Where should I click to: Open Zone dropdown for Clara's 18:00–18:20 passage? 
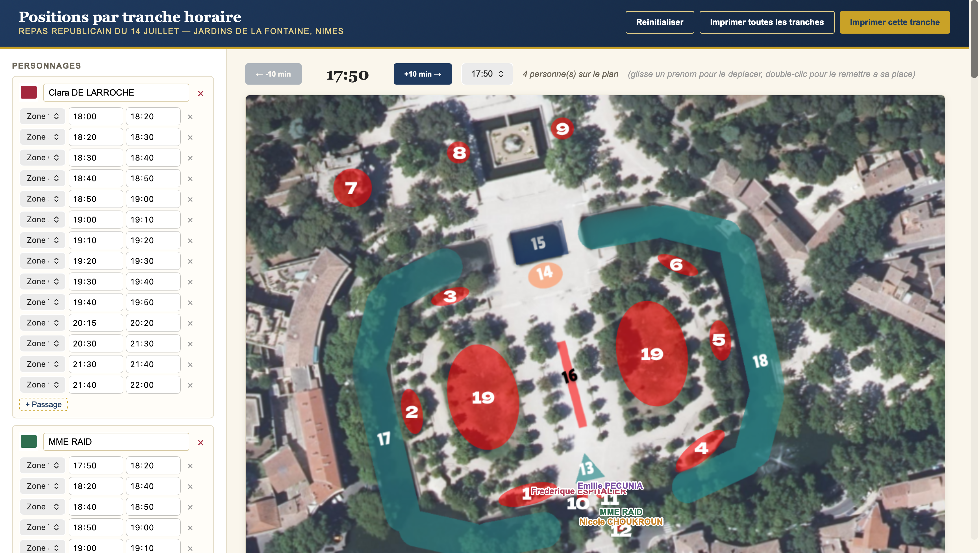[43, 116]
